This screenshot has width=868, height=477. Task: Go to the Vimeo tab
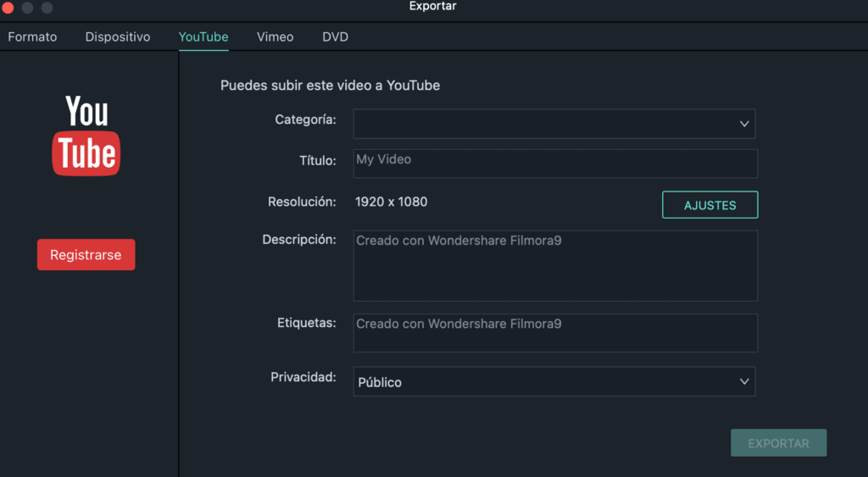tap(275, 37)
